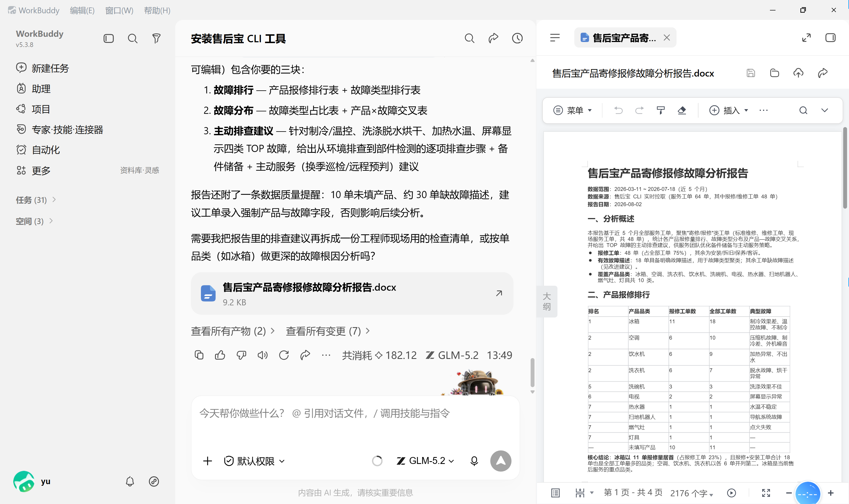Toggle the document panel list icon
849x504 pixels.
[x=555, y=38]
